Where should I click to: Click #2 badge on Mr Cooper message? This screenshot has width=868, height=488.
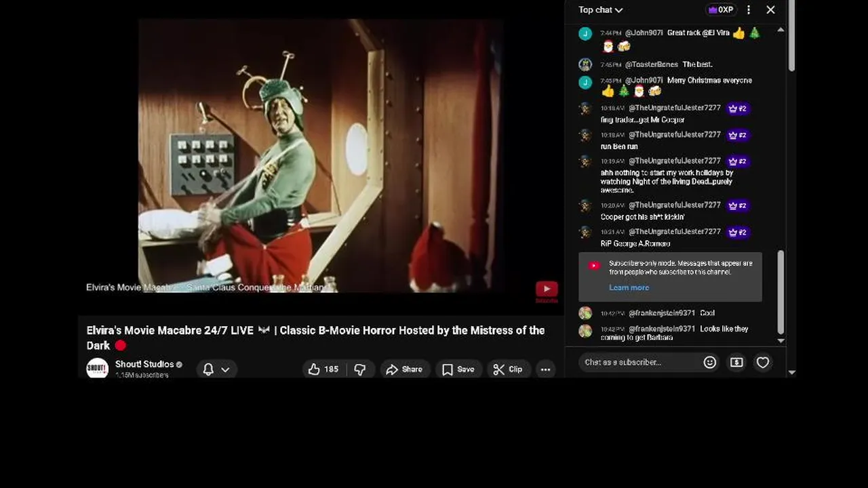click(738, 108)
